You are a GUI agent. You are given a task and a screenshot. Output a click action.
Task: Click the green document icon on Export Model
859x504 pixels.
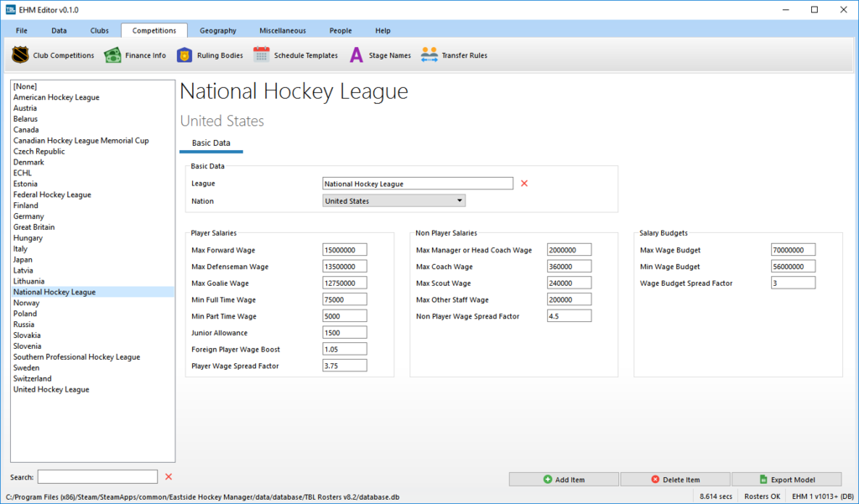[x=763, y=480]
